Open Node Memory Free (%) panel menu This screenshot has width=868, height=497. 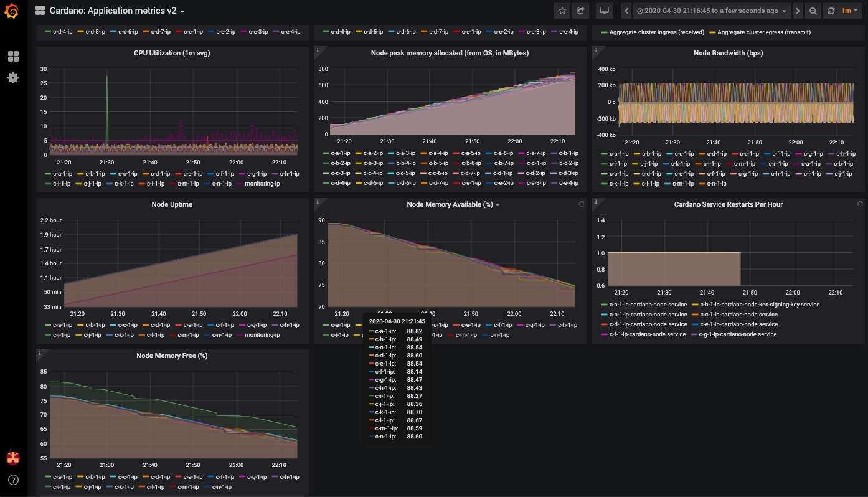pyautogui.click(x=172, y=356)
